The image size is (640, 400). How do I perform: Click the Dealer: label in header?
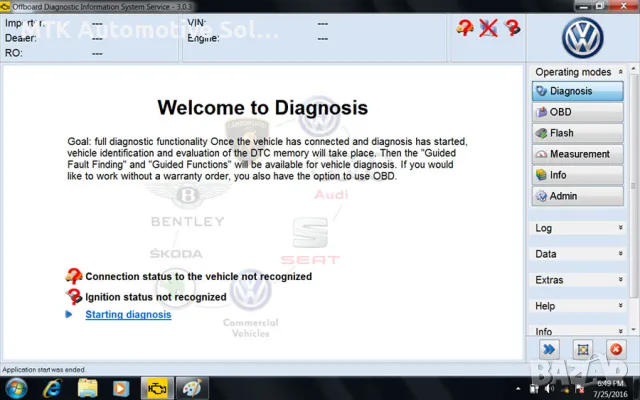click(x=20, y=38)
